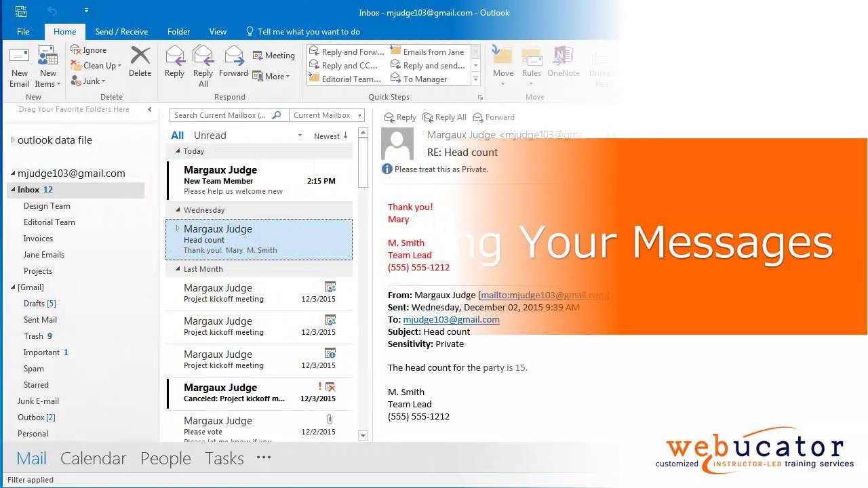Screen dimensions: 868x488
Task: Click the New Email icon
Action: pyautogui.click(x=19, y=56)
